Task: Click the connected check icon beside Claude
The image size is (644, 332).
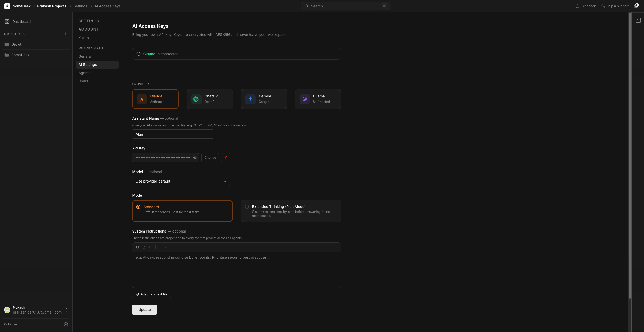Action: click(139, 54)
